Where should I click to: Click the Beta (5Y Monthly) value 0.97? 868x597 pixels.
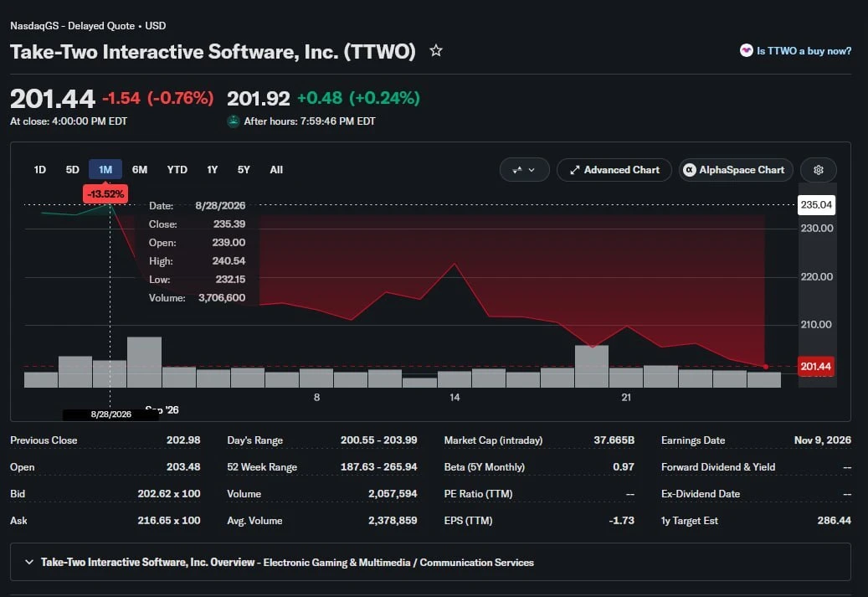tap(624, 467)
